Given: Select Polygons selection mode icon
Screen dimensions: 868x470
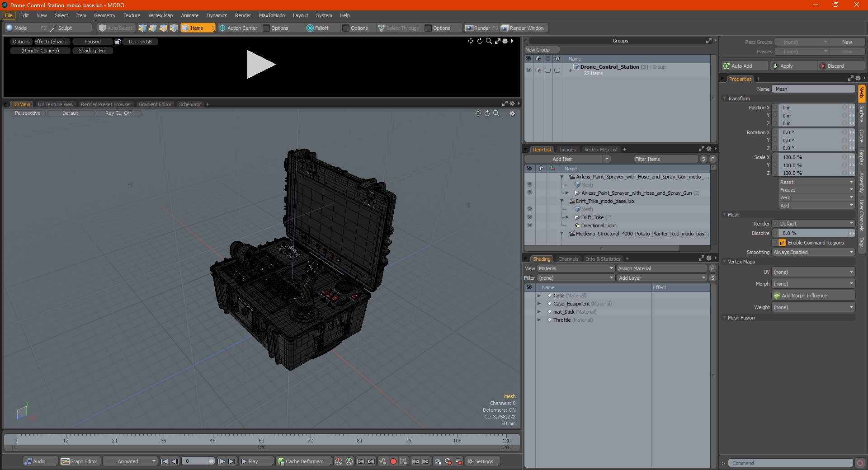Looking at the screenshot, I should [163, 28].
